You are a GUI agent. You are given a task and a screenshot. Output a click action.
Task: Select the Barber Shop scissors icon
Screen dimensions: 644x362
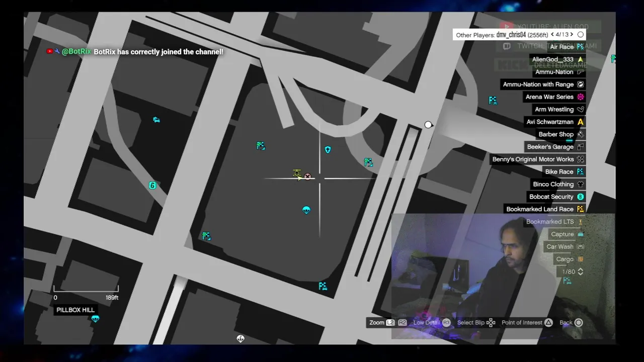click(x=581, y=134)
